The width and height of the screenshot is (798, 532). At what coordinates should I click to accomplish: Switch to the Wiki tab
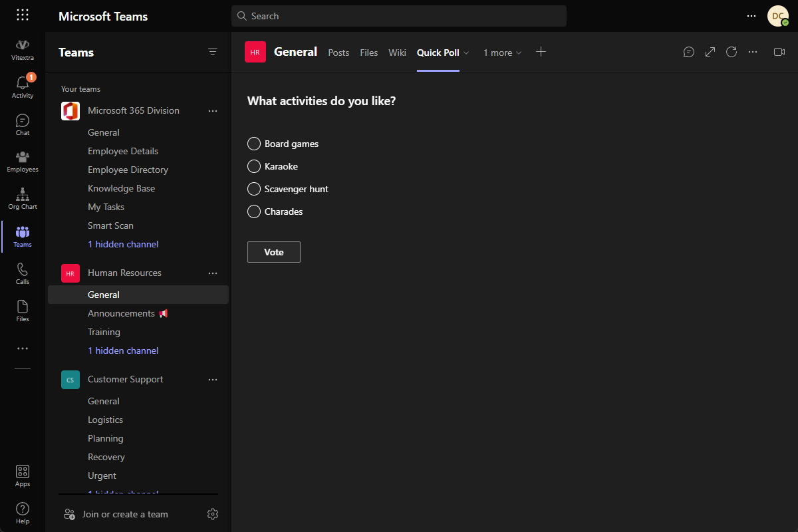[x=398, y=53]
